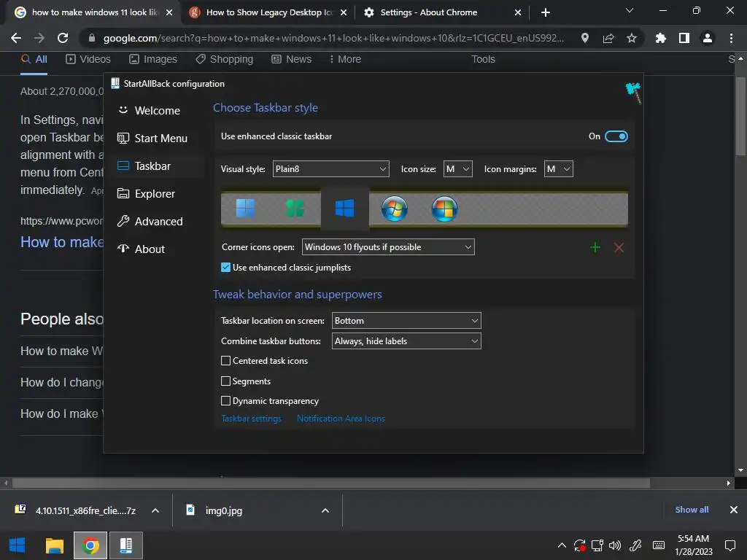Image resolution: width=747 pixels, height=560 pixels.
Task: Click the Chrome address bar URL
Action: tap(333, 38)
